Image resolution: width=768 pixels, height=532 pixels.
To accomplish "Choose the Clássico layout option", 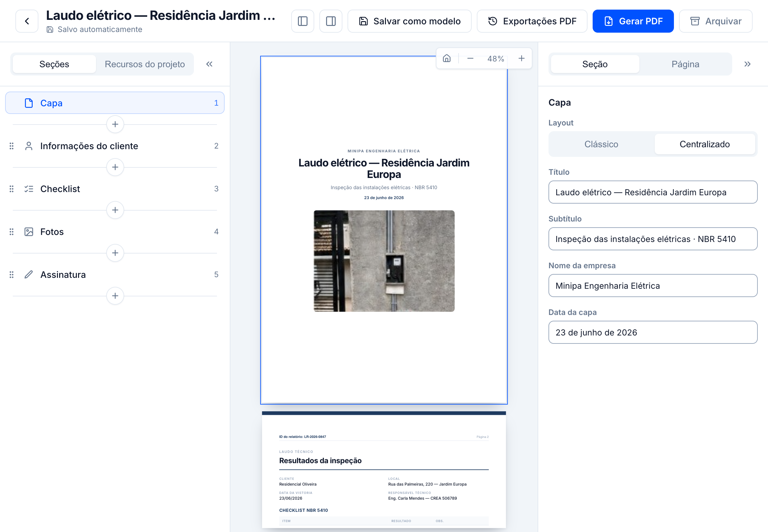I will pyautogui.click(x=601, y=144).
